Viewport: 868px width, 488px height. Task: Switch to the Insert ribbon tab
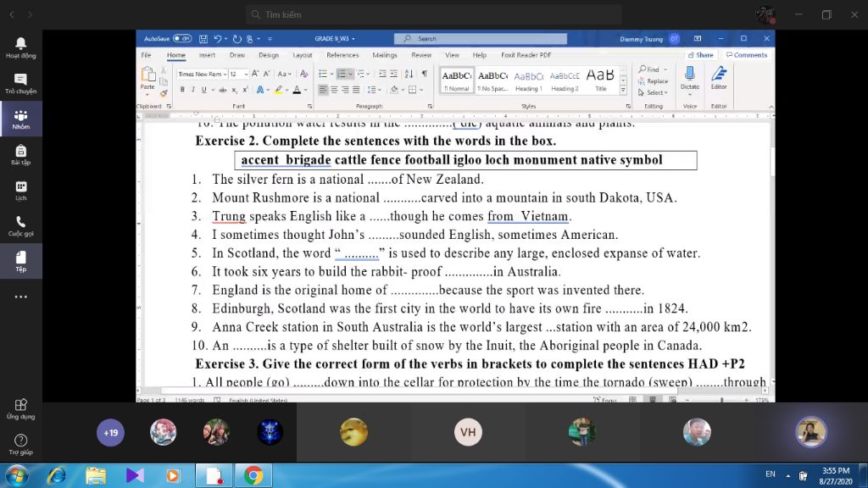tap(207, 55)
